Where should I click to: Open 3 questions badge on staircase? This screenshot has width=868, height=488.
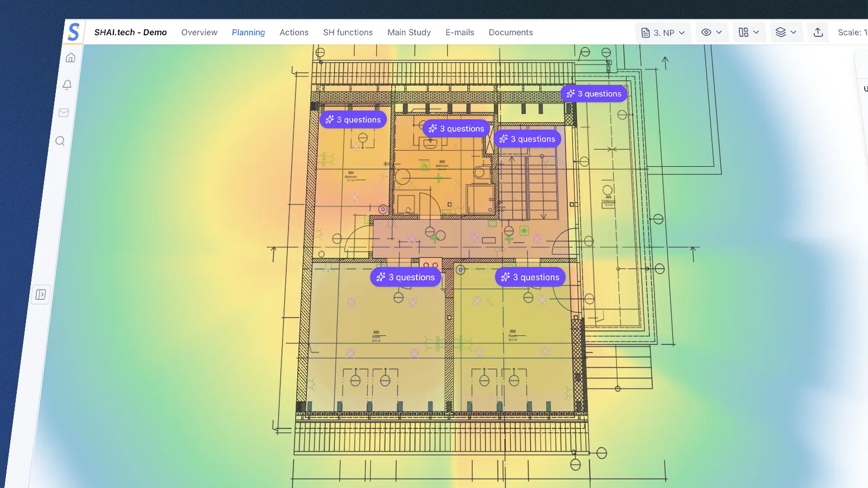coord(527,139)
